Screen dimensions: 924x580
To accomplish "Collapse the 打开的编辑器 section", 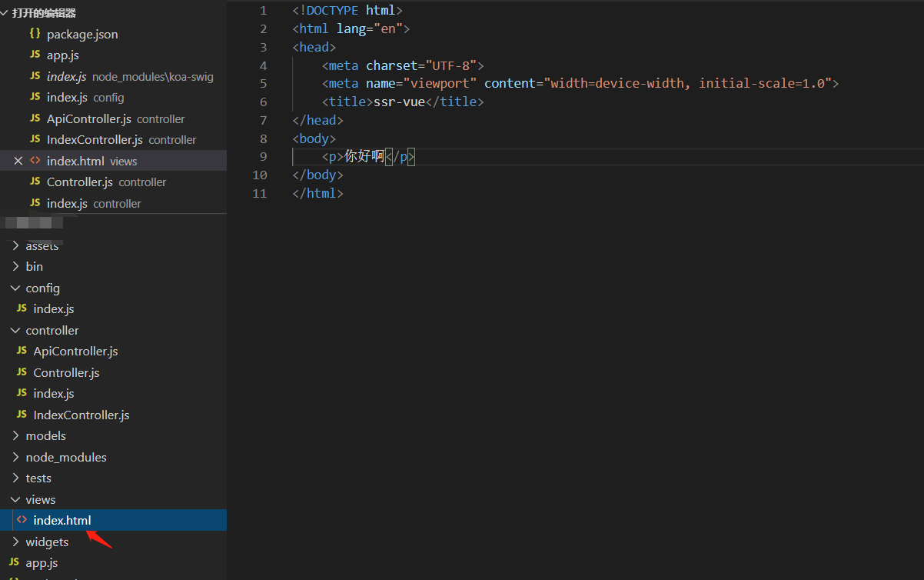I will point(5,13).
